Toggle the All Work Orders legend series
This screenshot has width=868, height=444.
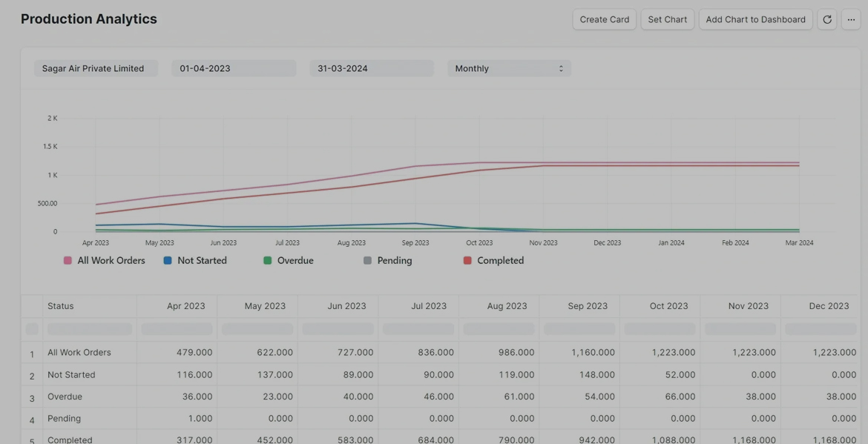click(x=104, y=260)
